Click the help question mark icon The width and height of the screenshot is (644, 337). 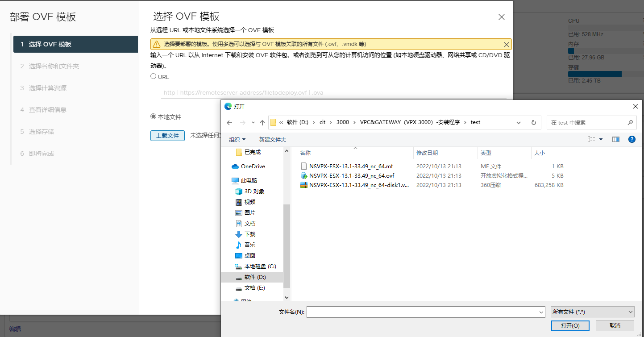pos(632,139)
